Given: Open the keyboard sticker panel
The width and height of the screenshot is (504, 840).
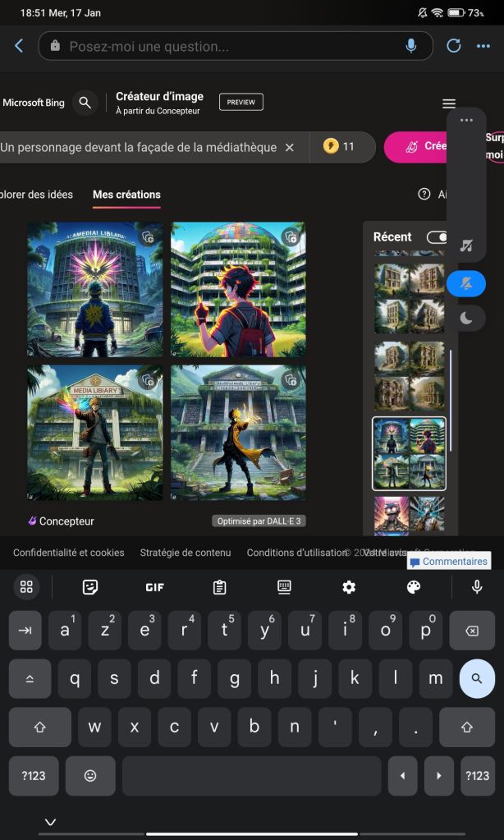Looking at the screenshot, I should click(90, 586).
